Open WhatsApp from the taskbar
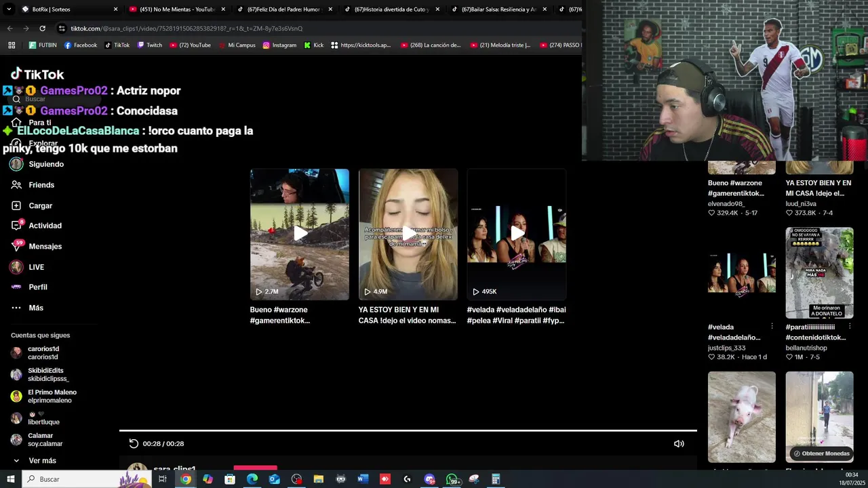 pyautogui.click(x=452, y=479)
